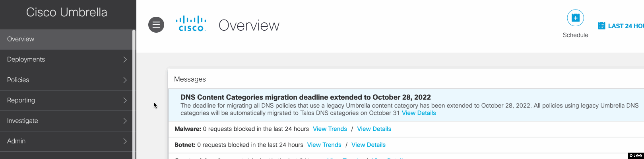Image resolution: width=644 pixels, height=159 pixels.
Task: Open the LAST 24 HOURS time range selector
Action: click(621, 26)
